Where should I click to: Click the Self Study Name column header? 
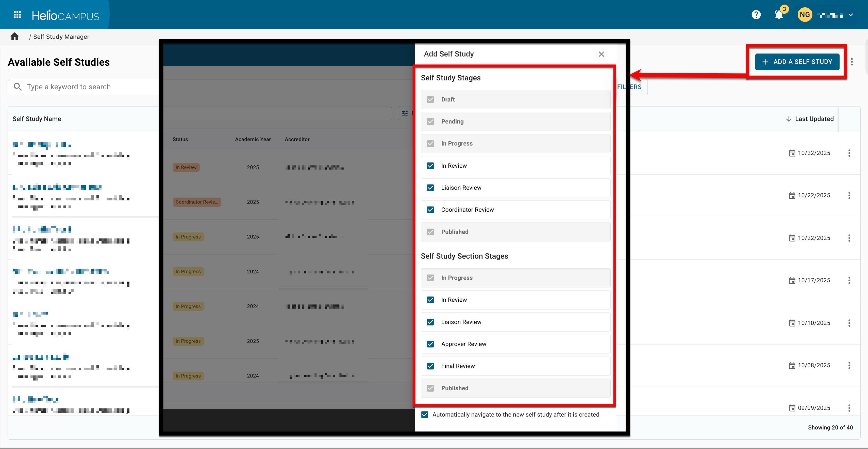coord(37,119)
